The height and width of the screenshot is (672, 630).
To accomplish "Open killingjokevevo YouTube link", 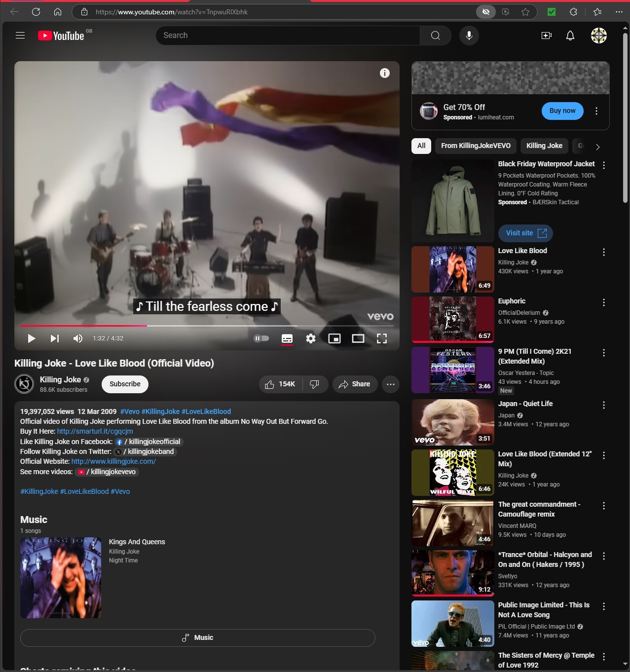I will pos(107,472).
